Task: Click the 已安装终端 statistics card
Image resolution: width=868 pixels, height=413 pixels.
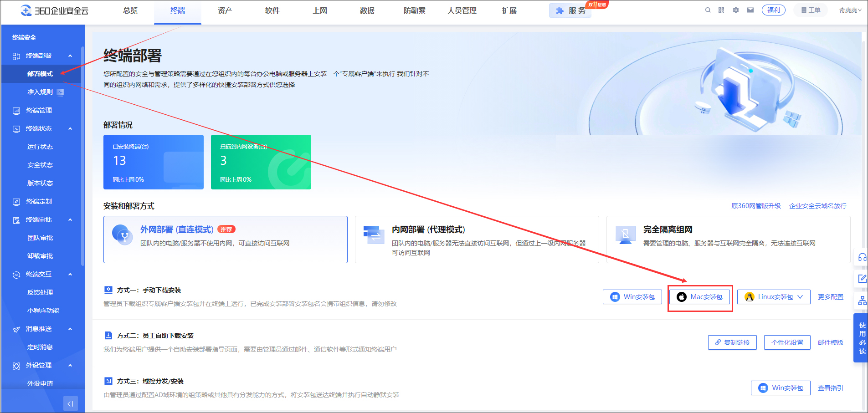Action: click(153, 162)
